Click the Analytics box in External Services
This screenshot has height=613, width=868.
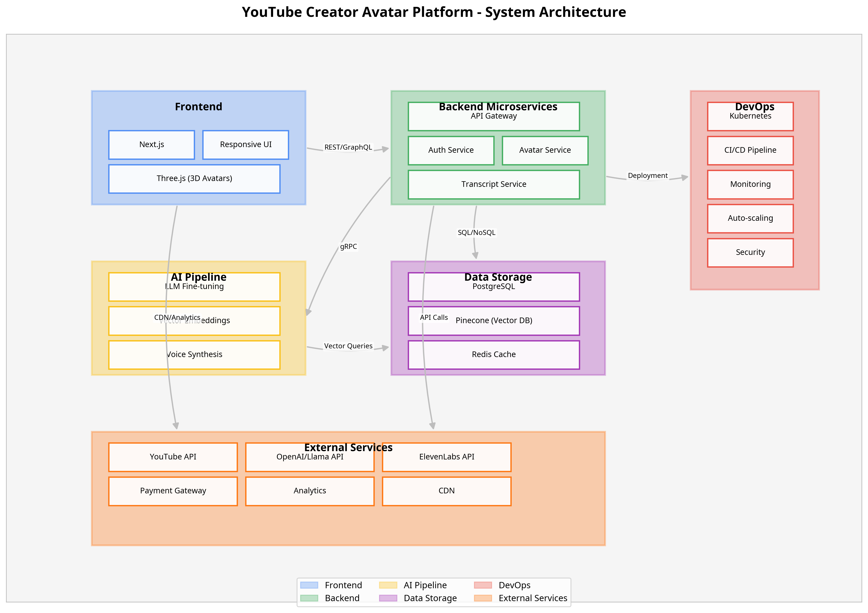click(310, 491)
